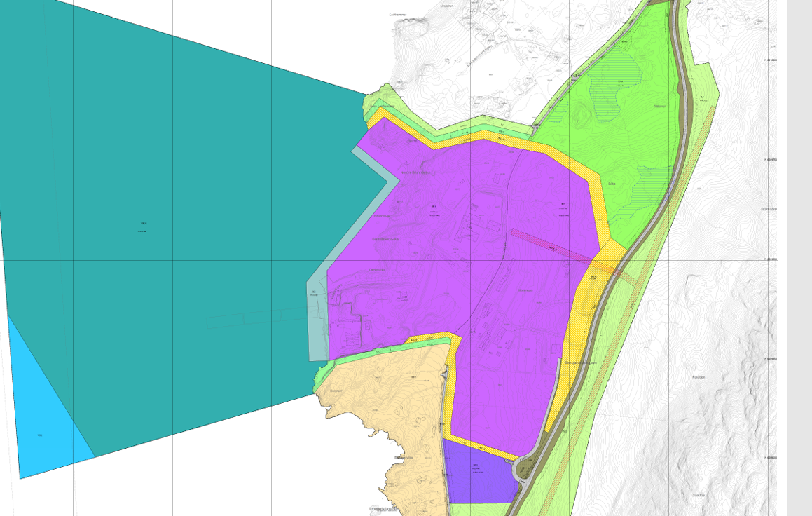Click the grey vertical bar on right edge
Screen dimensions: 812x516
[799, 258]
